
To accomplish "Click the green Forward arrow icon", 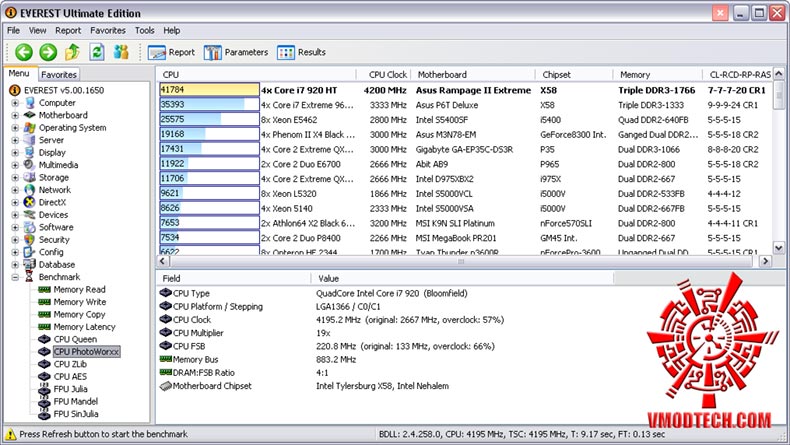I will [48, 52].
